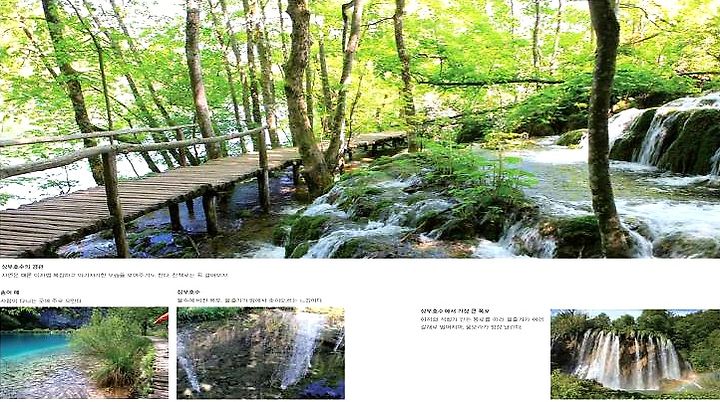Click the bold caption heading above the lake photo
Viewport: 720px width, 402px height.
coord(10,293)
